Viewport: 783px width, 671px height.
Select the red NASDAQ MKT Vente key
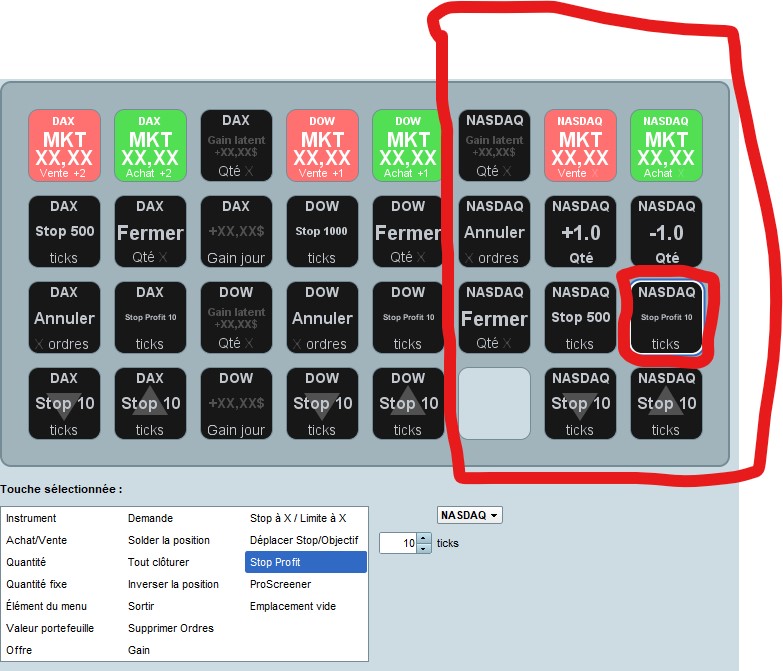tap(580, 145)
